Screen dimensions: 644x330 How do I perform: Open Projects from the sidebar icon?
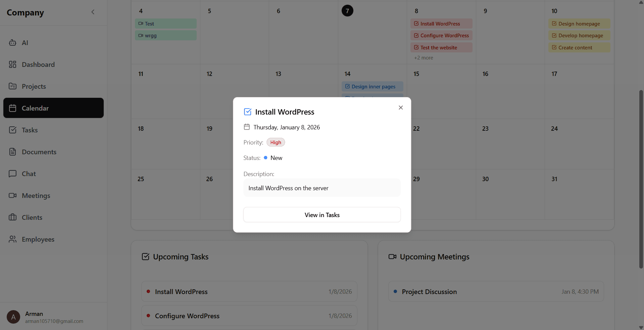tap(12, 86)
